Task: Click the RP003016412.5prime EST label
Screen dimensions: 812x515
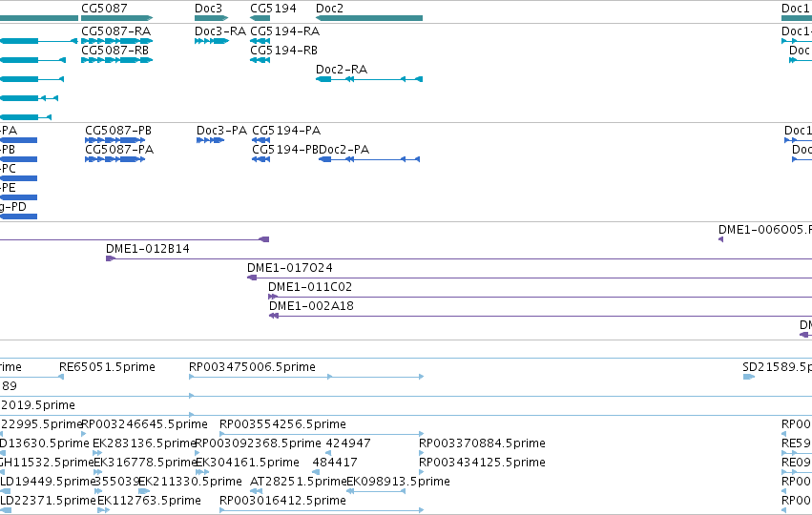Action: point(282,501)
